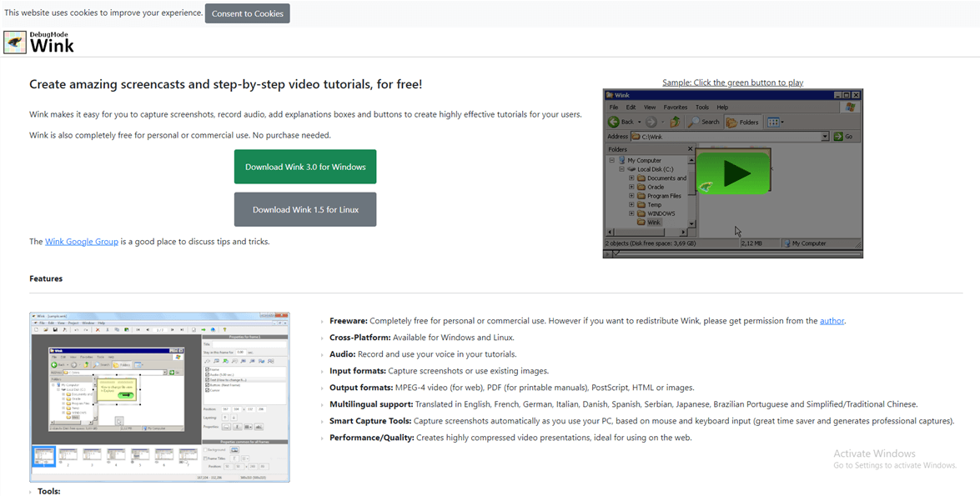980x496 pixels.
Task: Click the 'Cross-Platform:' feature label
Action: (360, 338)
